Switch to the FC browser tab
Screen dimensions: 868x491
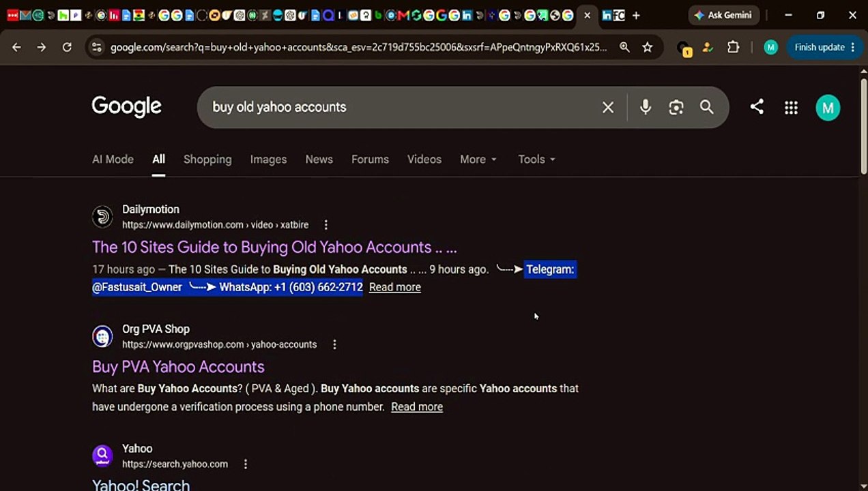point(619,15)
